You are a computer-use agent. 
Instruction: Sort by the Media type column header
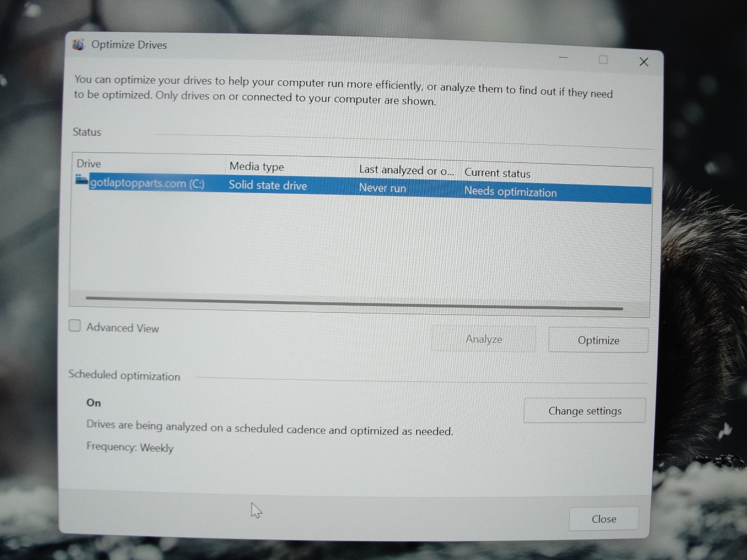coord(256,167)
